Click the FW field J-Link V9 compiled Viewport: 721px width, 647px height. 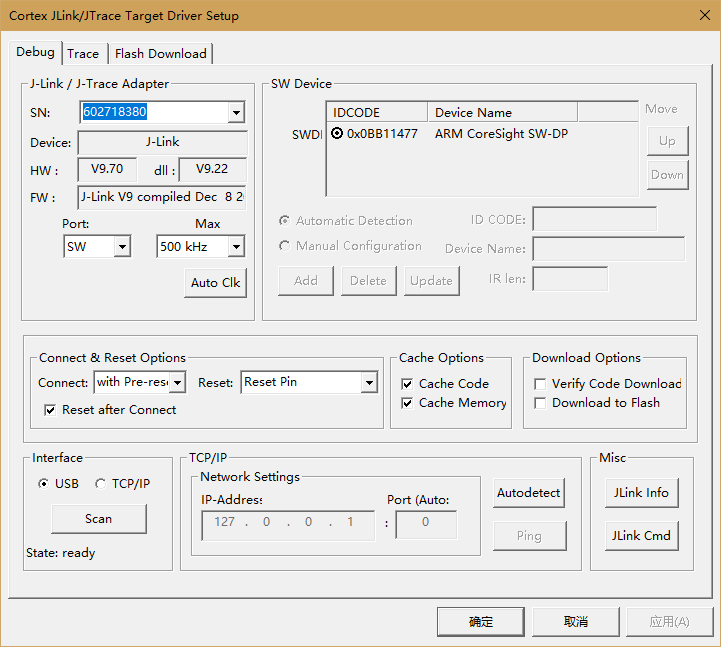click(x=162, y=197)
